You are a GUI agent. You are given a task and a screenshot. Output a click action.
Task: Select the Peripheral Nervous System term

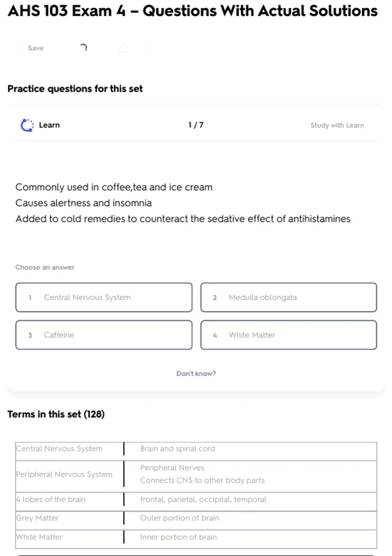pos(64,474)
